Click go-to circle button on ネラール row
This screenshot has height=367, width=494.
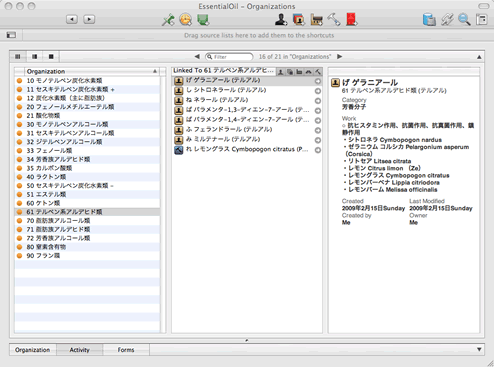coord(318,101)
